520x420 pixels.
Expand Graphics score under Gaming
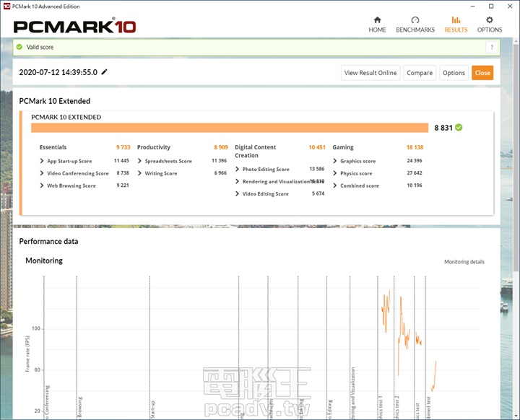point(335,161)
